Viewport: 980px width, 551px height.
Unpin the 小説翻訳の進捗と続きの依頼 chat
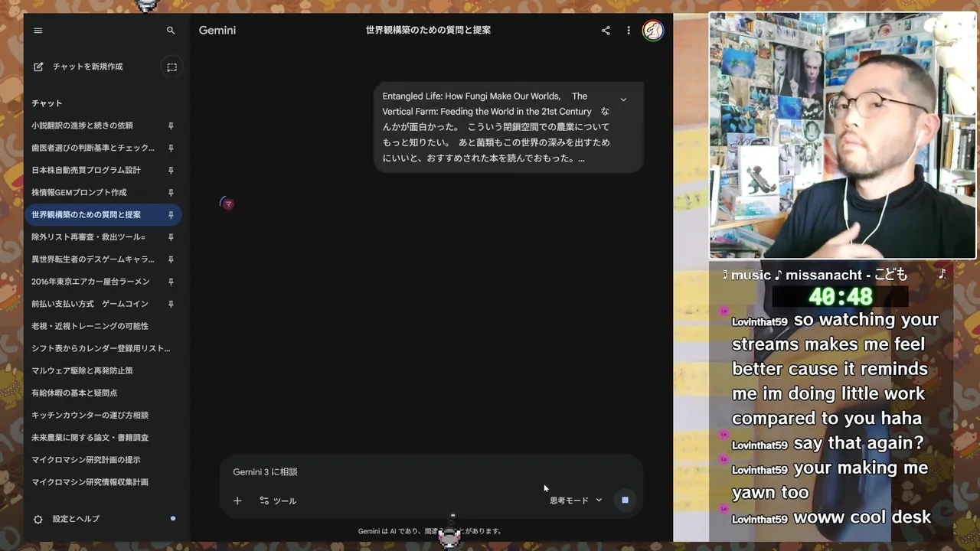click(171, 126)
